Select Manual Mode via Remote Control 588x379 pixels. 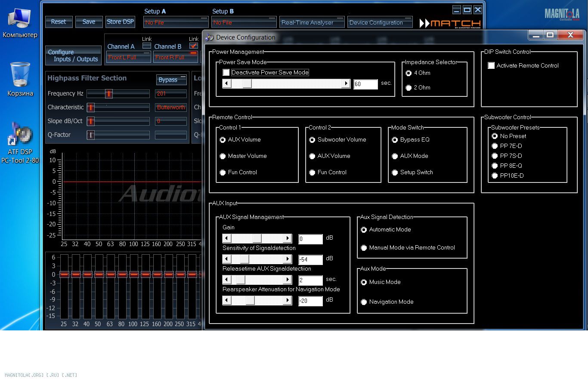(x=364, y=248)
